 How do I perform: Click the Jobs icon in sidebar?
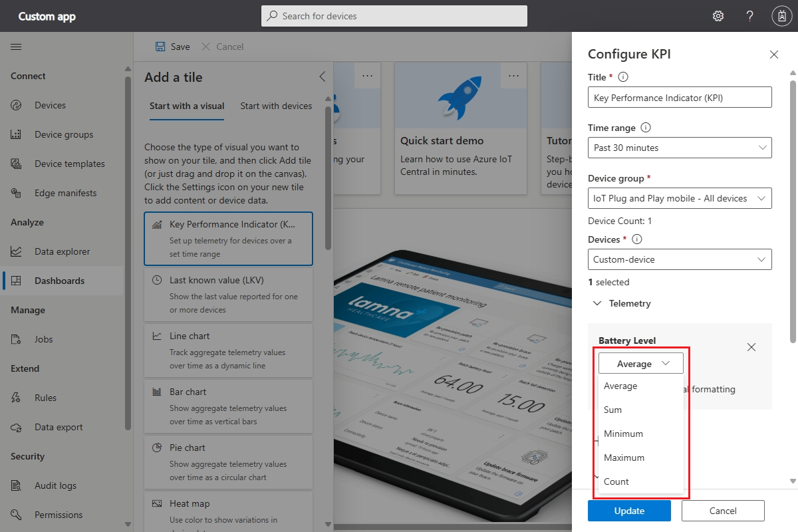click(x=17, y=339)
